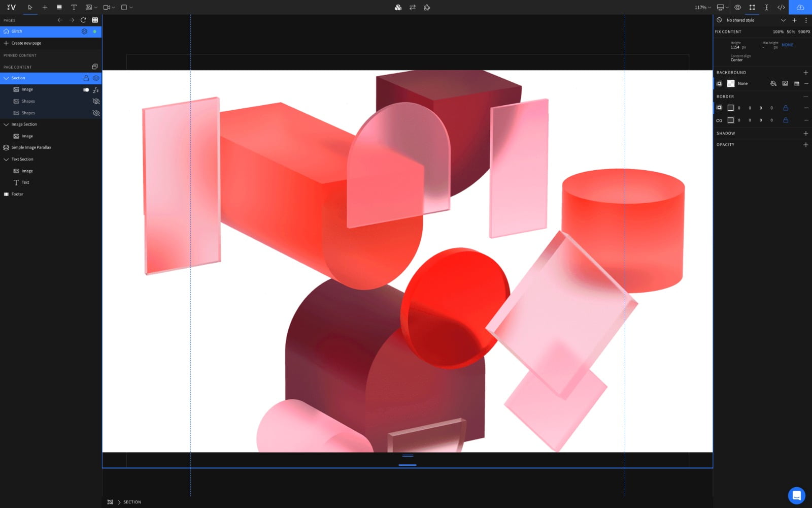Screen dimensions: 812x508
Task: Click the code editor brackets icon
Action: coord(781,7)
